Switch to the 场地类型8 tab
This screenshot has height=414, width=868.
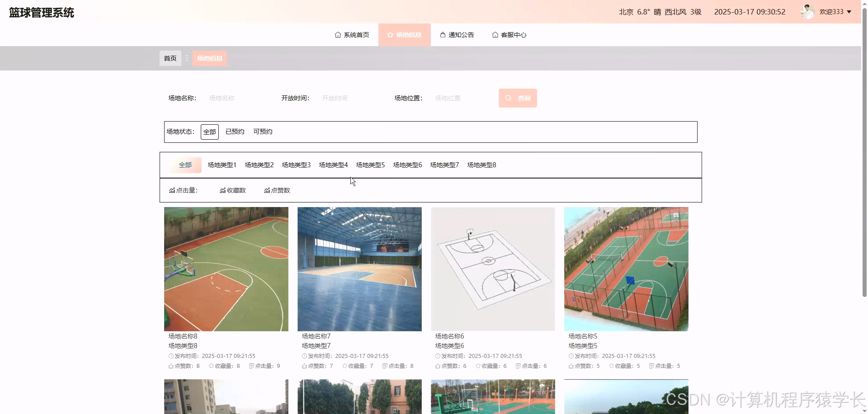[x=481, y=165]
